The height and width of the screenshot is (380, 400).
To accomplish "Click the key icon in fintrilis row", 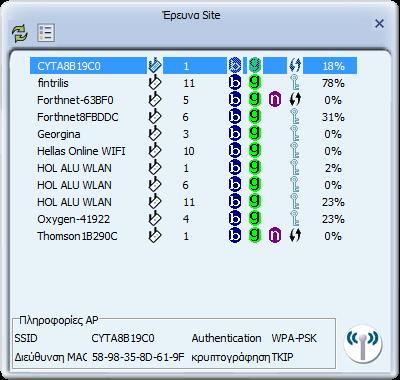I will pyautogui.click(x=295, y=83).
